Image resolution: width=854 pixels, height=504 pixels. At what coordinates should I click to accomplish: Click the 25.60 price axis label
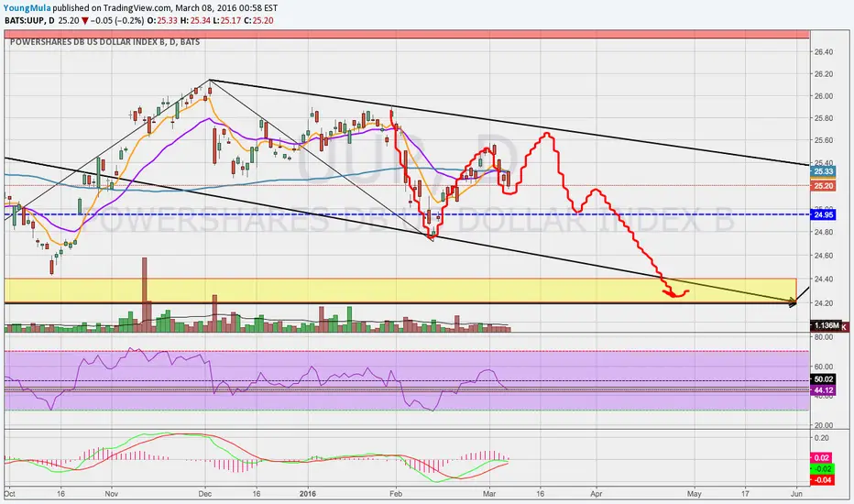pyautogui.click(x=823, y=140)
